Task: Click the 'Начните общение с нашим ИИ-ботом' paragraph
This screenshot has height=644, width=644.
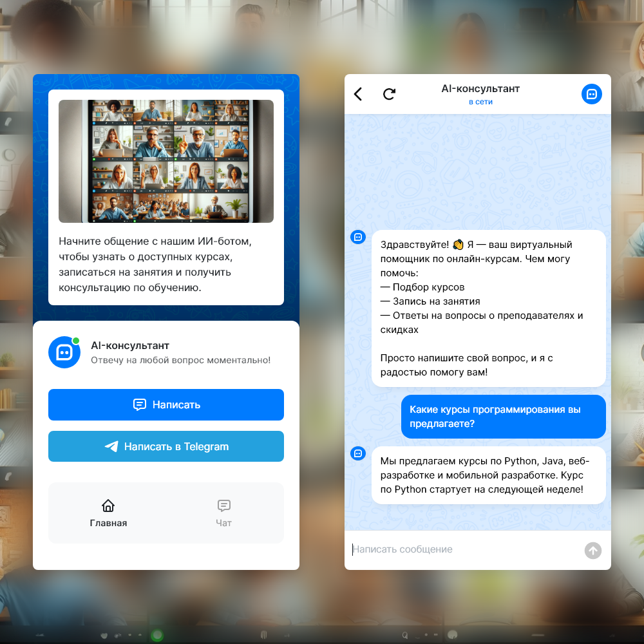Action: (155, 264)
